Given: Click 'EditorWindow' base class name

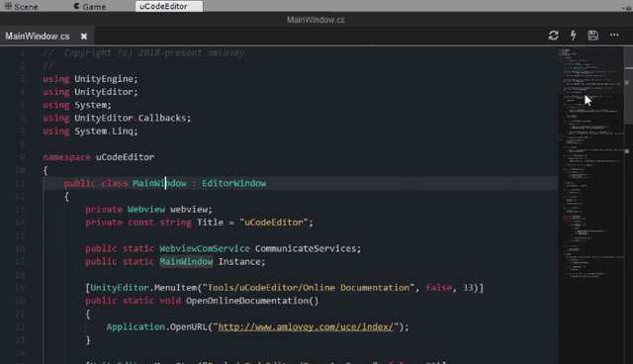Looking at the screenshot, I should coord(234,183).
